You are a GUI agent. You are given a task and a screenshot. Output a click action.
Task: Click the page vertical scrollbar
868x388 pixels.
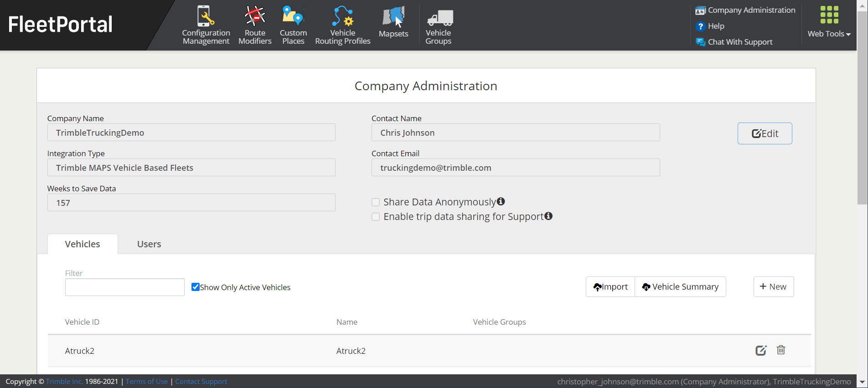(862, 107)
